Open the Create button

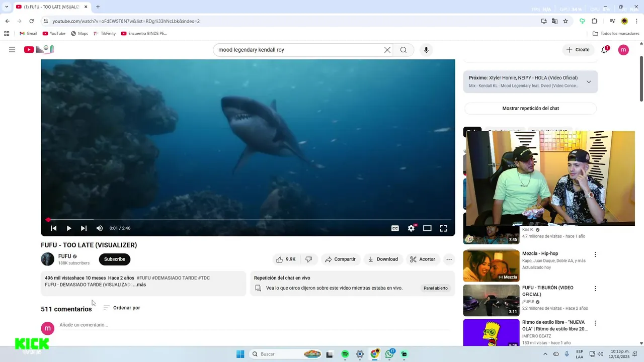click(578, 50)
